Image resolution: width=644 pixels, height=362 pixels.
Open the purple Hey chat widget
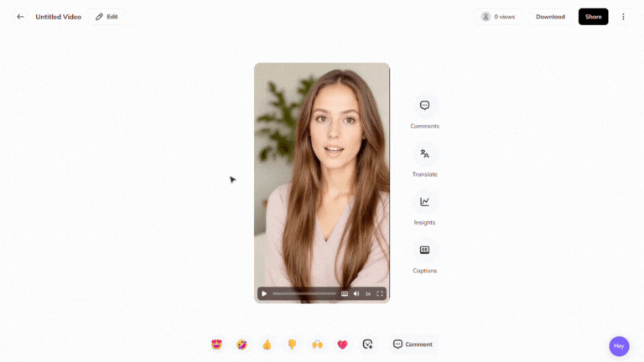tap(619, 346)
